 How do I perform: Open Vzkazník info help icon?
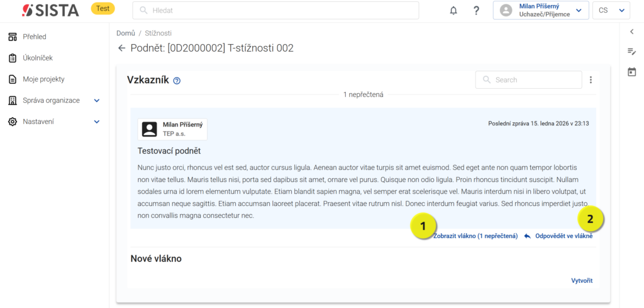[177, 81]
